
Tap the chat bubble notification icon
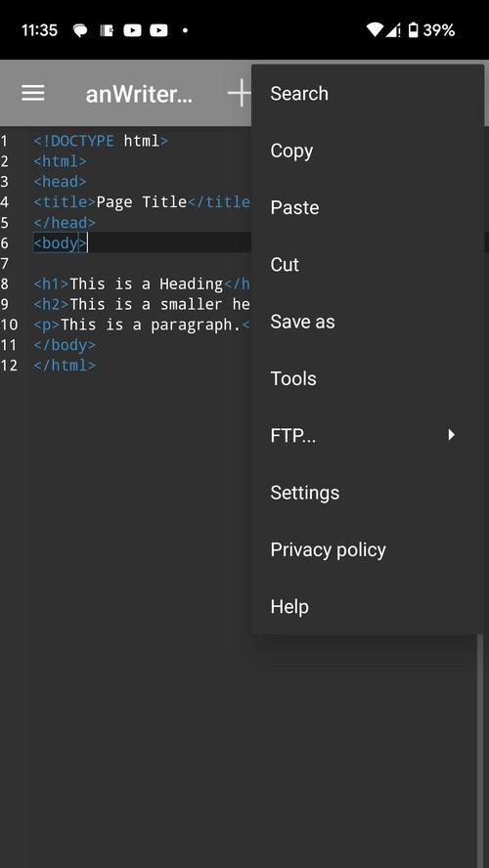pyautogui.click(x=80, y=30)
